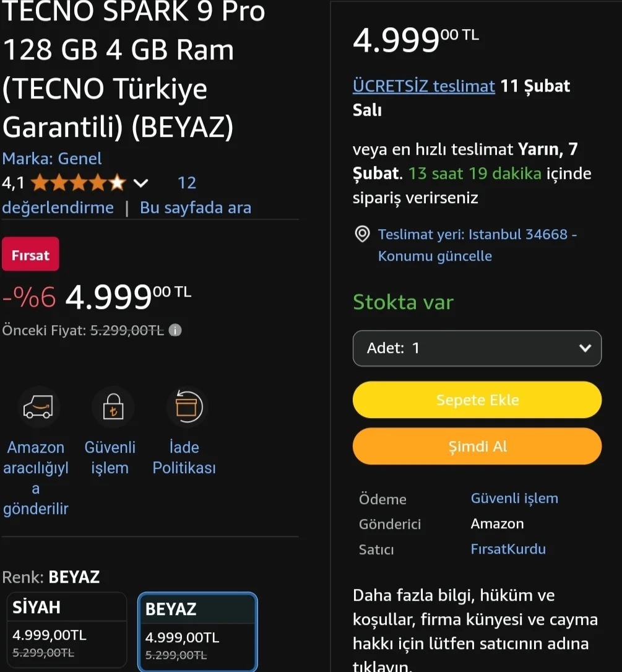Click the secure transaction lock icon
622x672 pixels.
tap(113, 407)
